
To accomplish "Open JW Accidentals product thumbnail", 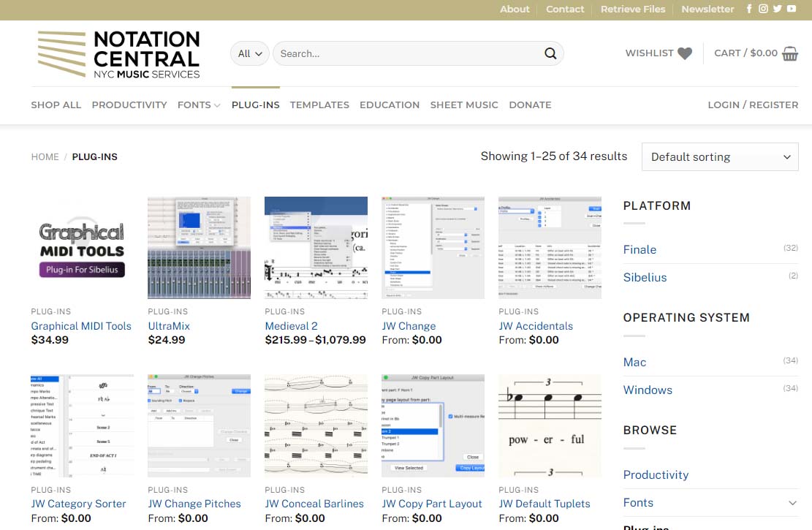I will [550, 248].
